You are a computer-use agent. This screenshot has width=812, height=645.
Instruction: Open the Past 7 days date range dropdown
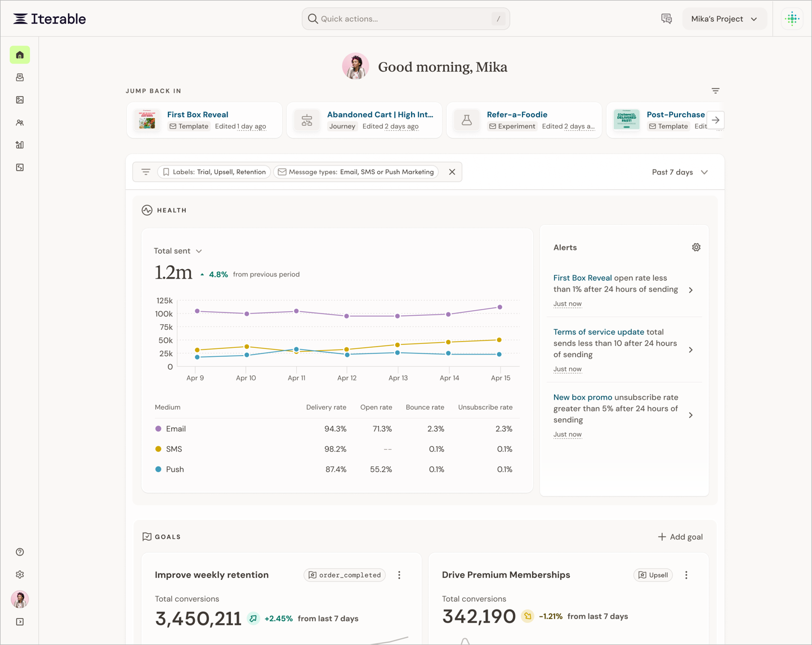click(x=680, y=172)
